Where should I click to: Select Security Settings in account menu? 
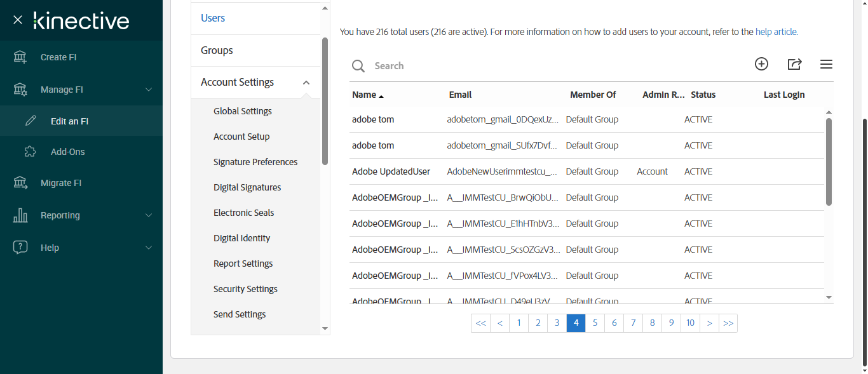click(x=245, y=289)
